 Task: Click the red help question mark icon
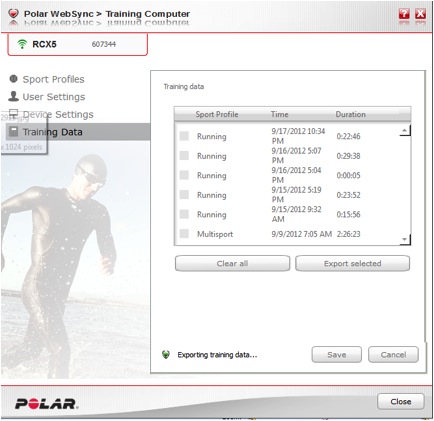click(x=404, y=14)
